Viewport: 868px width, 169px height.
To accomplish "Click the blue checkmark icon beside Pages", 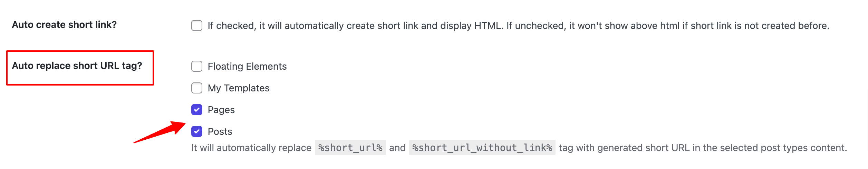I will click(x=197, y=110).
